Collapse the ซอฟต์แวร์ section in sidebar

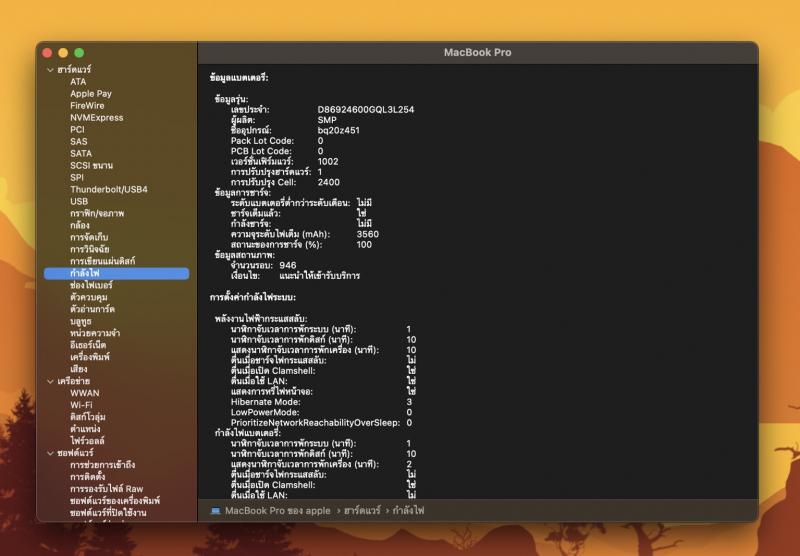coord(50,453)
